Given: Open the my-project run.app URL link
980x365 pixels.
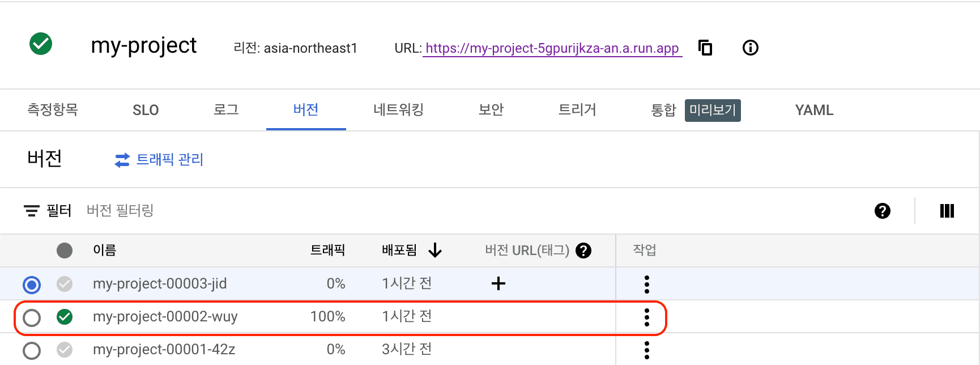Looking at the screenshot, I should click(552, 48).
